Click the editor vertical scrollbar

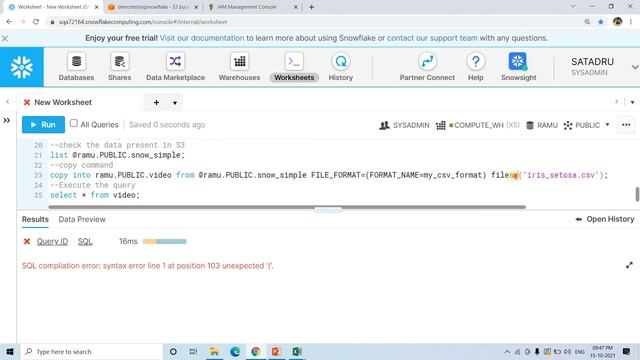point(637,194)
